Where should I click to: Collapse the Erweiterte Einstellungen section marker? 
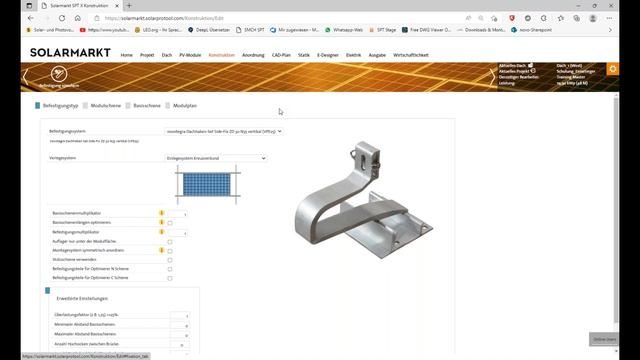(x=47, y=290)
